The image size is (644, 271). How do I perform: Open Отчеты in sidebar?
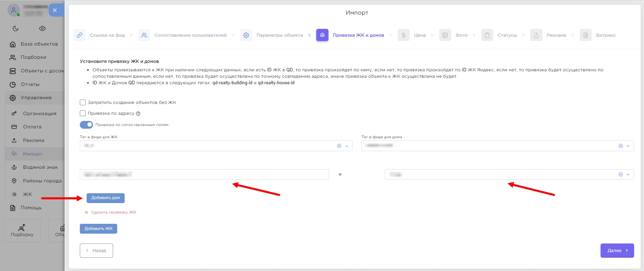point(35,84)
